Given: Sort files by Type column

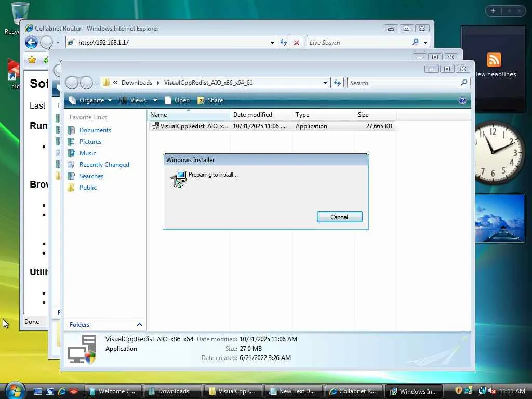Looking at the screenshot, I should click(x=323, y=115).
